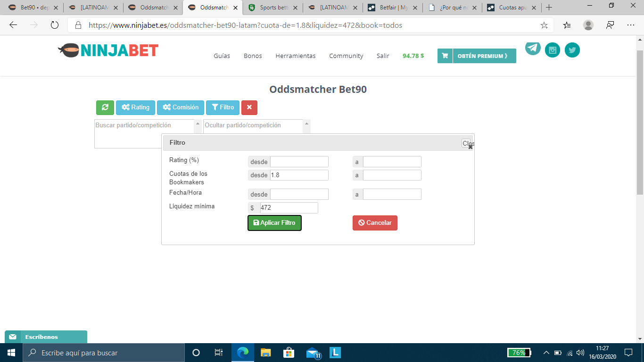Open the Bonos menu item
Image resolution: width=644 pixels, height=362 pixels.
click(x=253, y=56)
